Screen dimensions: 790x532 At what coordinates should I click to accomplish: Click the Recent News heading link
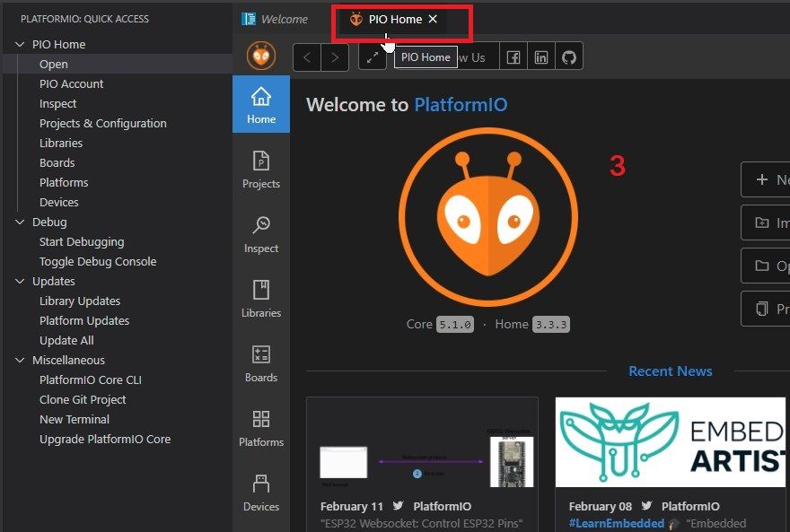coord(670,371)
